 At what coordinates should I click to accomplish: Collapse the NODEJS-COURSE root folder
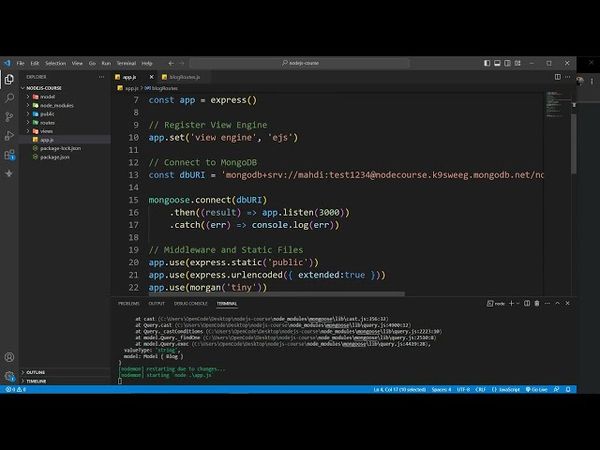[23, 88]
